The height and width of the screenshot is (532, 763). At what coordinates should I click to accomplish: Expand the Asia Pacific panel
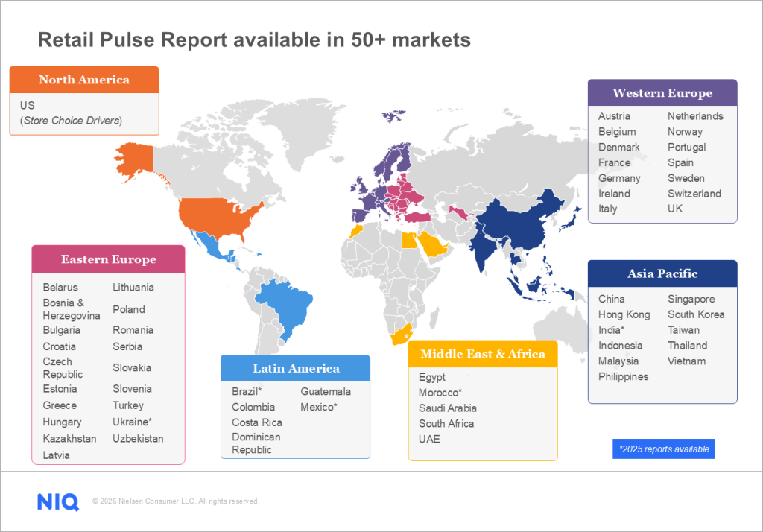[662, 273]
